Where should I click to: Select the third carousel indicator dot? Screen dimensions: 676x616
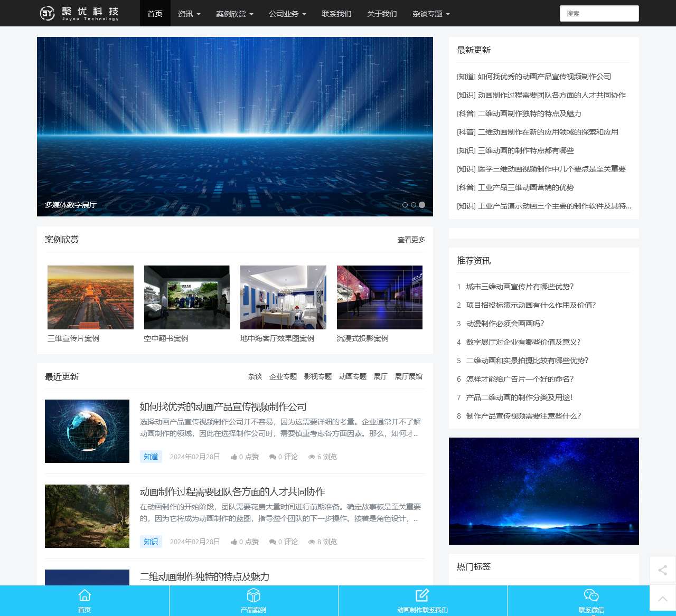tap(421, 205)
